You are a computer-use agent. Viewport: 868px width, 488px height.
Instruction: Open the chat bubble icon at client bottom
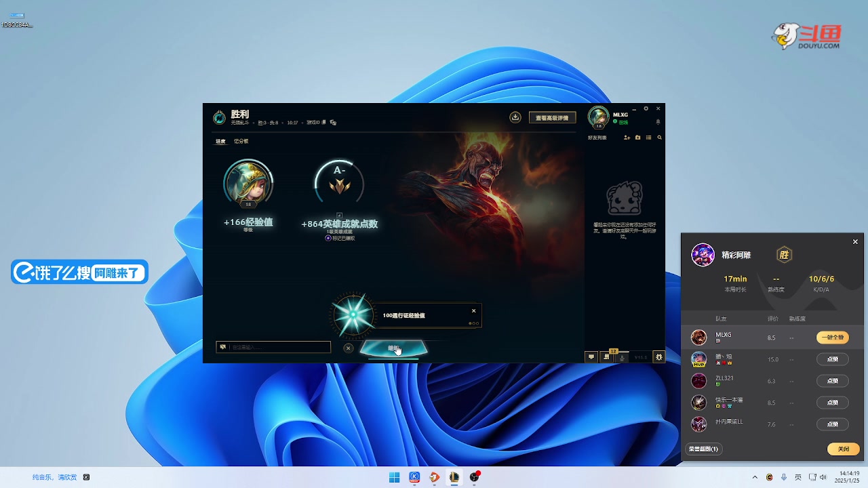click(x=591, y=357)
